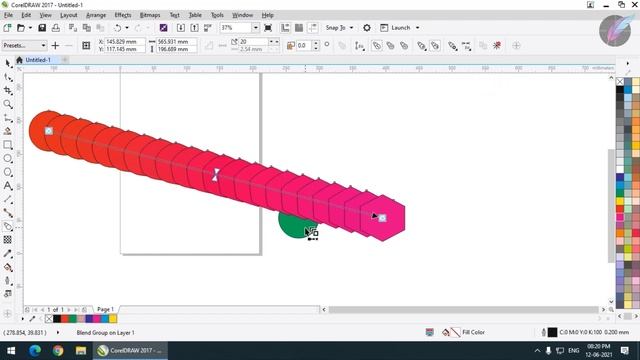
Task: Click the Save icon
Action: [x=42, y=28]
